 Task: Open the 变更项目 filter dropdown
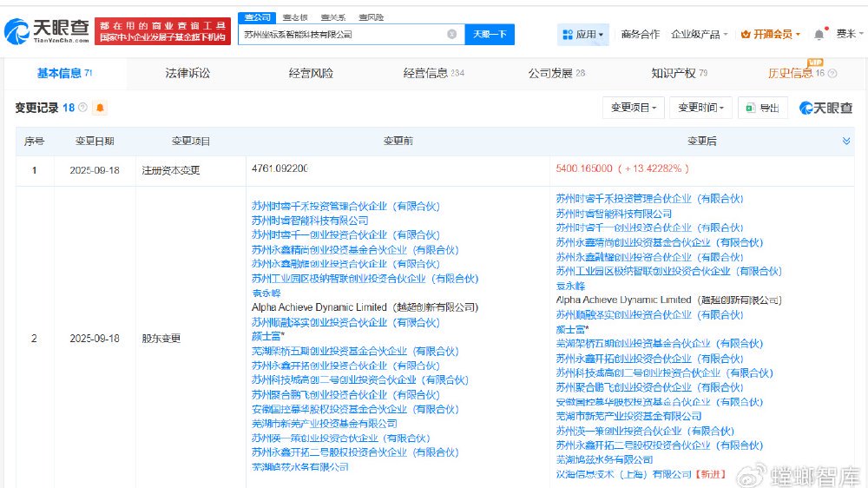[634, 108]
